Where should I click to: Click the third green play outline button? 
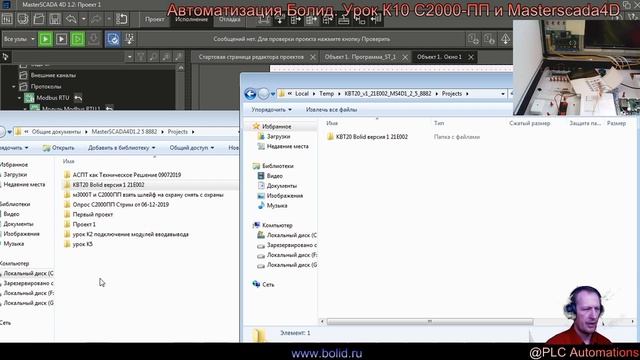coord(78,39)
